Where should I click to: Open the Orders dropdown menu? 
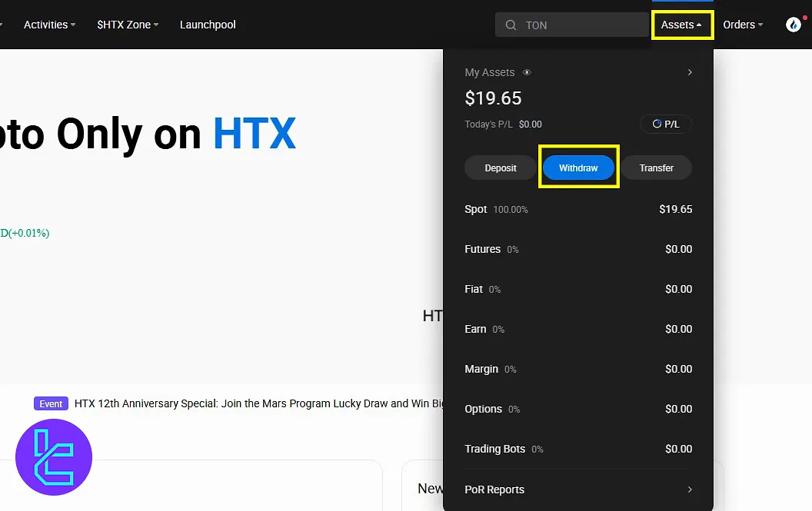[x=743, y=25]
